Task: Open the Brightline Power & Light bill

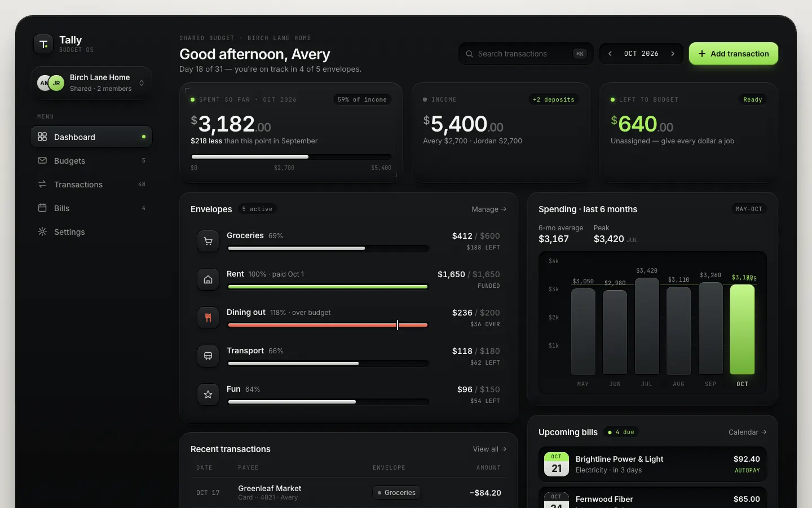Action: [x=652, y=464]
